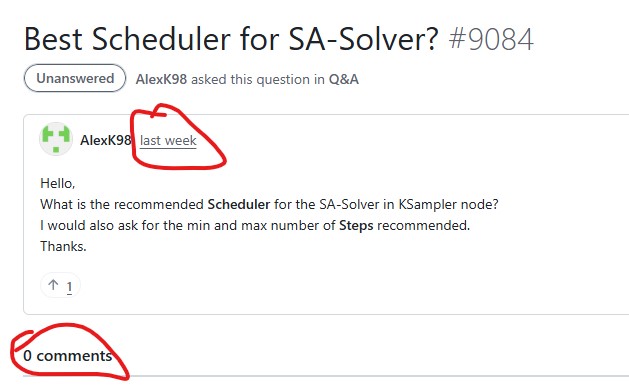The image size is (629, 388).
Task: Click the bold word 'Steps' in post
Action: pyautogui.click(x=356, y=225)
